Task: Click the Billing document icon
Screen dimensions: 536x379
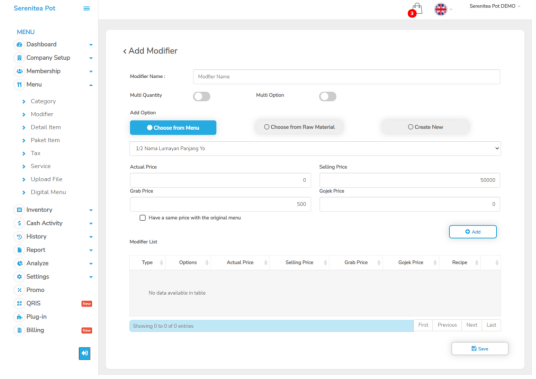Action: [x=19, y=330]
